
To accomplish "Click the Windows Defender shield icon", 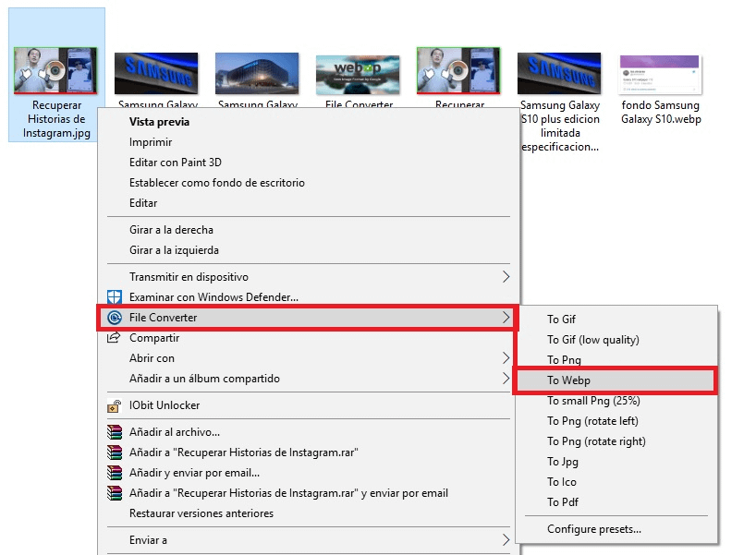I will click(115, 296).
